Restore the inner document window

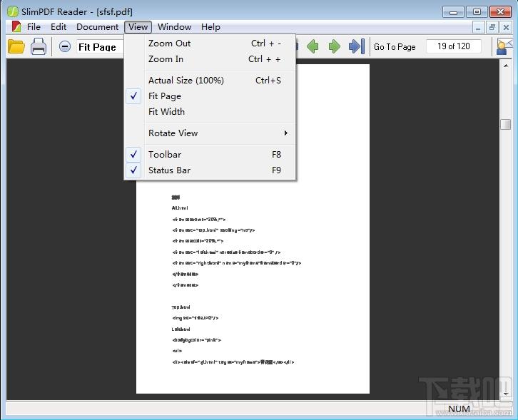click(492, 27)
